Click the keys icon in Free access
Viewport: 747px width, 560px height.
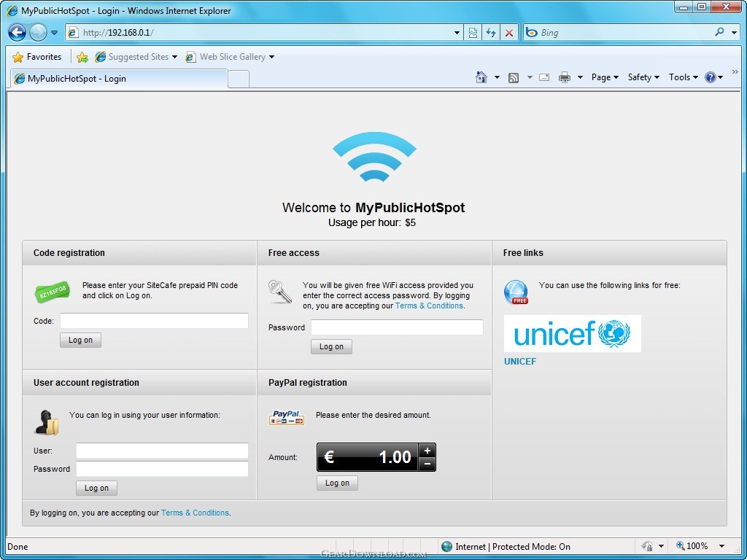click(x=280, y=292)
